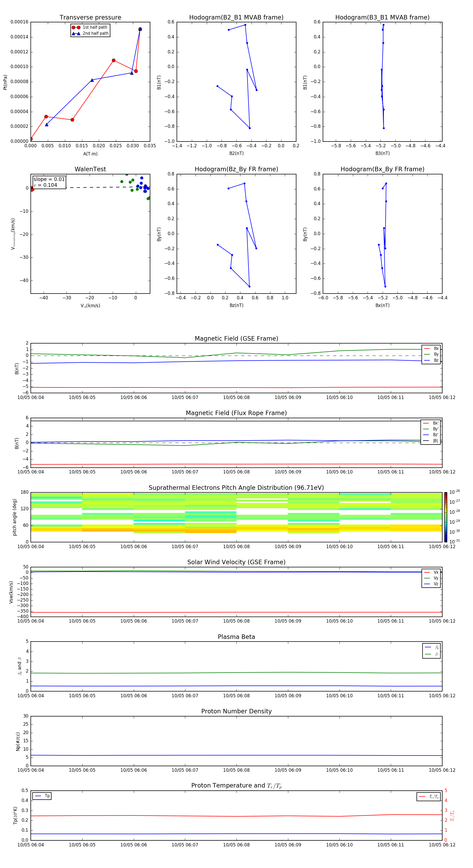Select the red "Bx" entry in the GSE legend

431,349
